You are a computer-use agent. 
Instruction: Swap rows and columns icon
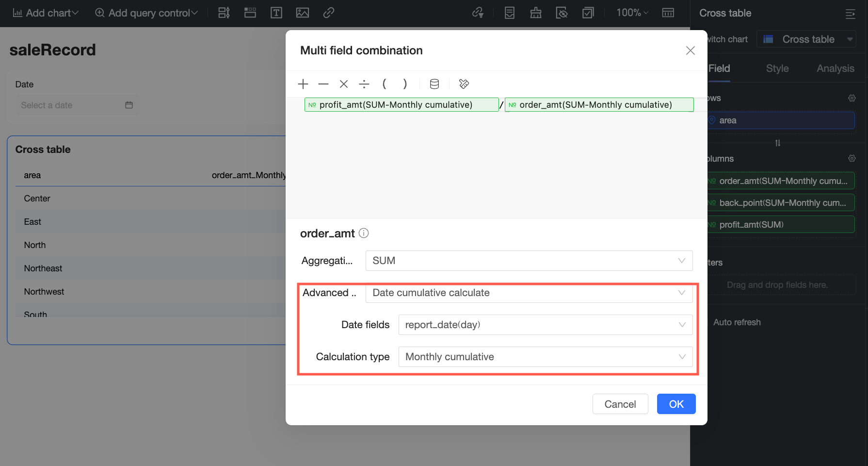pyautogui.click(x=778, y=143)
